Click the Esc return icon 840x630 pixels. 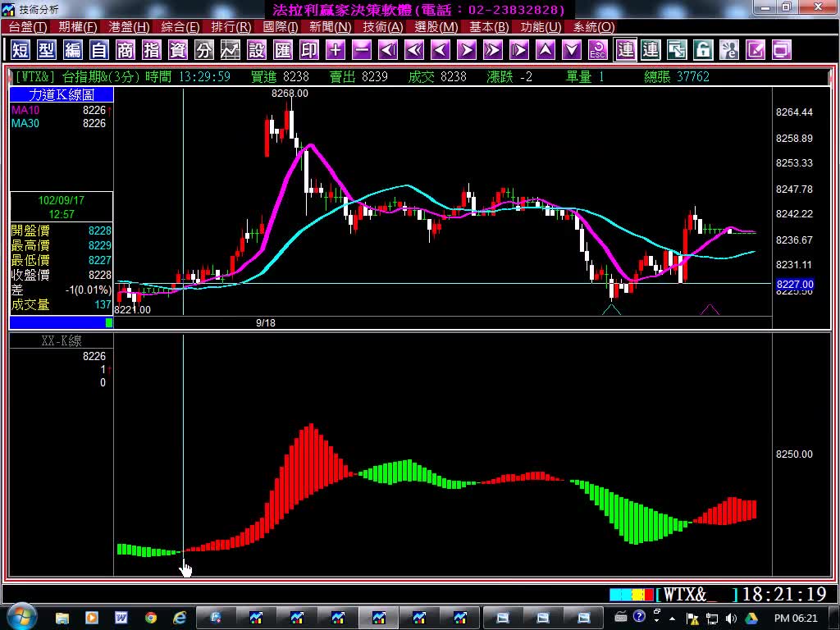pyautogui.click(x=598, y=50)
